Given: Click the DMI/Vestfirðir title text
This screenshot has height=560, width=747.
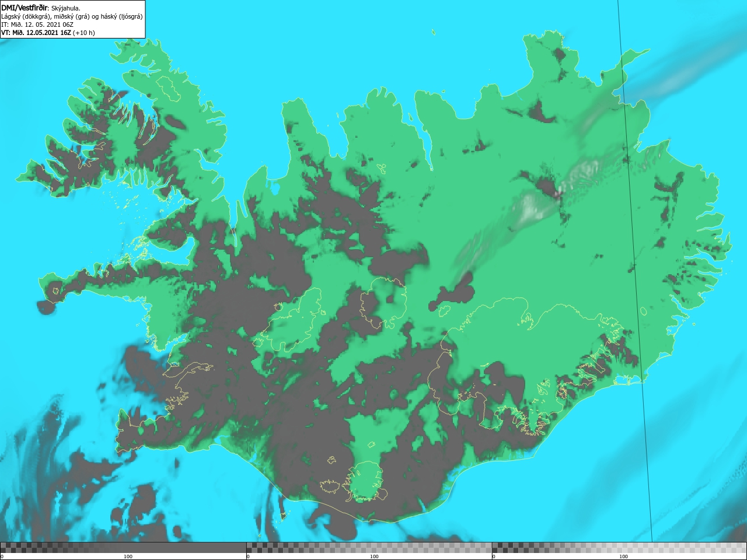Looking at the screenshot, I should [24, 8].
